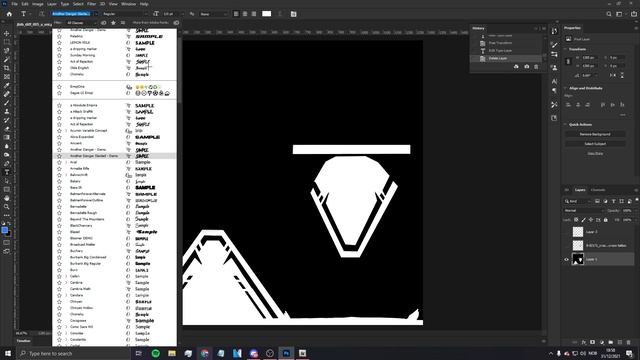Favorite the LEMON MILK font star
The width and height of the screenshot is (640, 360).
click(x=60, y=42)
